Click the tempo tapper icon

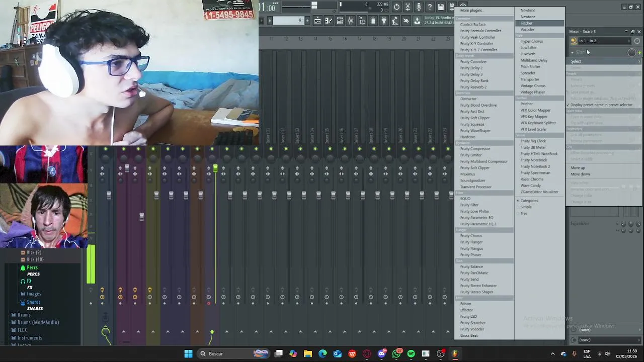tap(395, 21)
